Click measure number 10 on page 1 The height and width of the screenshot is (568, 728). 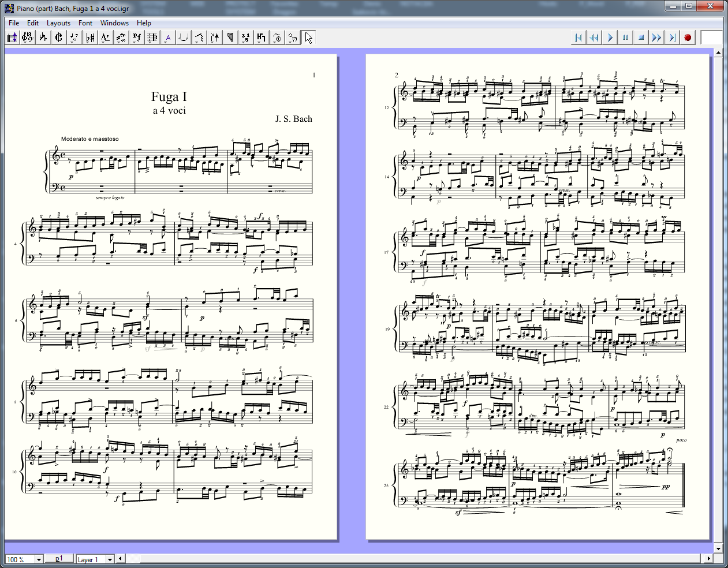[x=14, y=472]
